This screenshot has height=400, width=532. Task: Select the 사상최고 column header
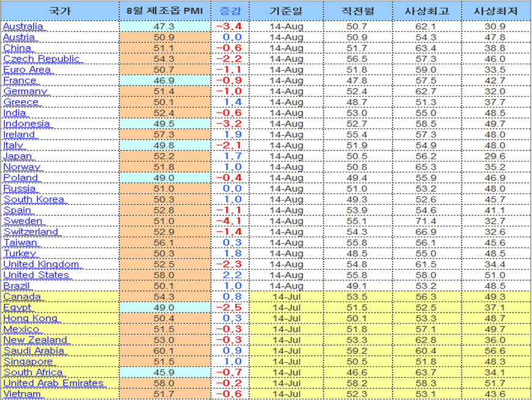[426, 11]
